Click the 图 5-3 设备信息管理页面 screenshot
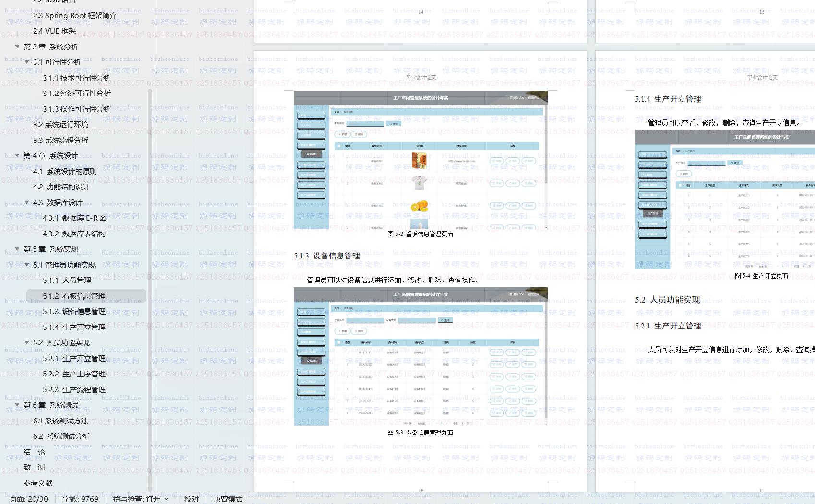815x504 pixels. [420, 356]
